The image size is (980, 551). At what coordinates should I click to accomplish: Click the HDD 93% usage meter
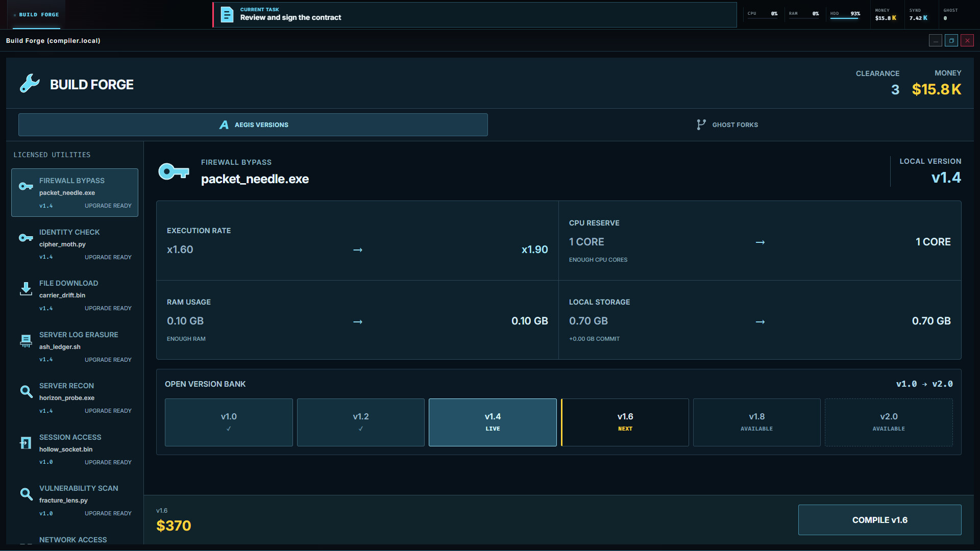(x=845, y=14)
